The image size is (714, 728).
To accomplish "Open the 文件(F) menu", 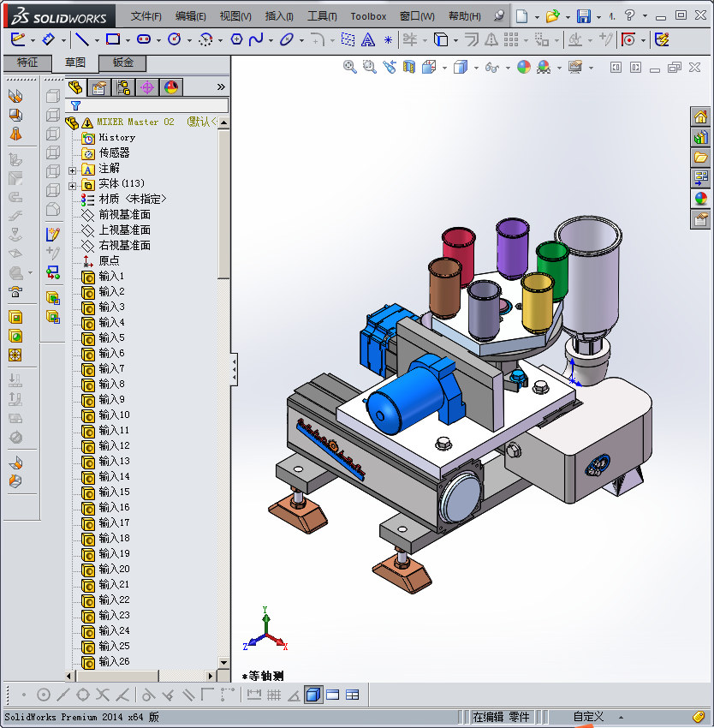I will (146, 16).
